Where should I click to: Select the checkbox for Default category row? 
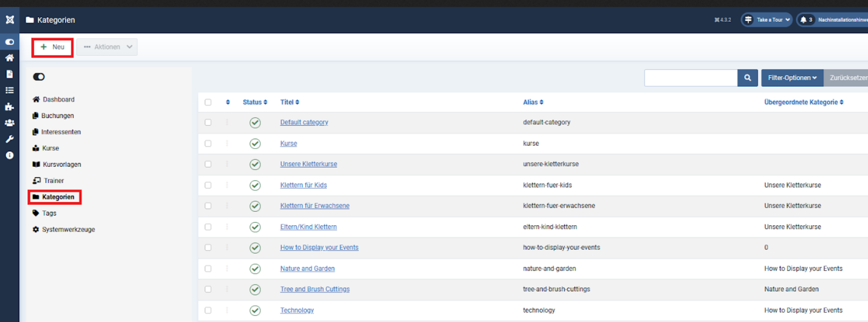tap(208, 122)
